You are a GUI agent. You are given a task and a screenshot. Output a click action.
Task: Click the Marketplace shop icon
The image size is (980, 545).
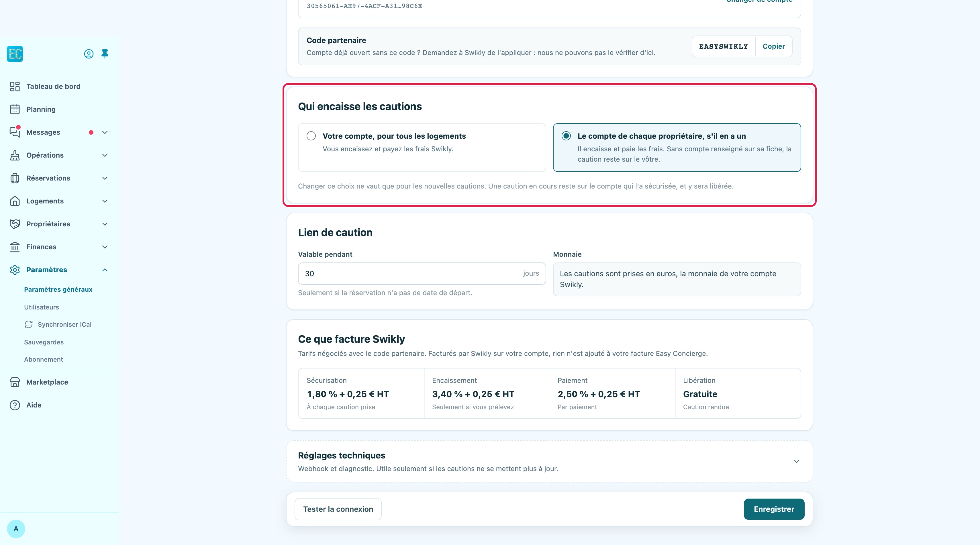[15, 382]
